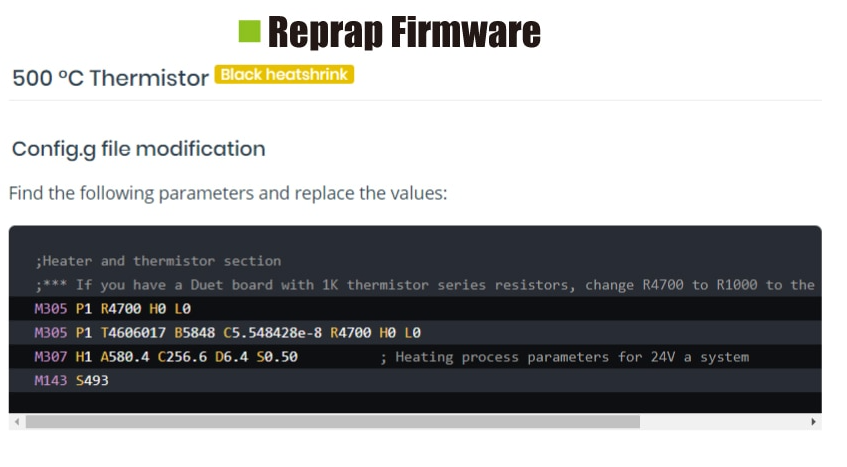Click the D6.4 parameter in M307 line
This screenshot has height=467, width=847.
[231, 357]
